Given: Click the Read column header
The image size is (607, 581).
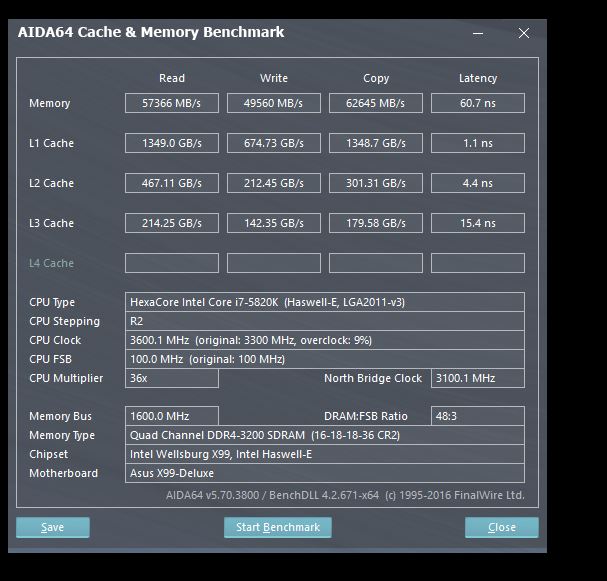Looking at the screenshot, I should pos(172,78).
